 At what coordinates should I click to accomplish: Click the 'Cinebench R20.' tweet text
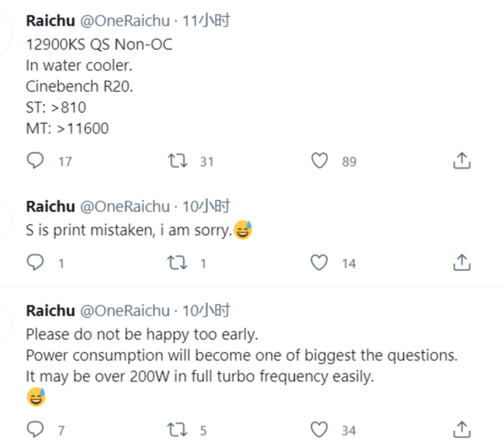click(80, 86)
